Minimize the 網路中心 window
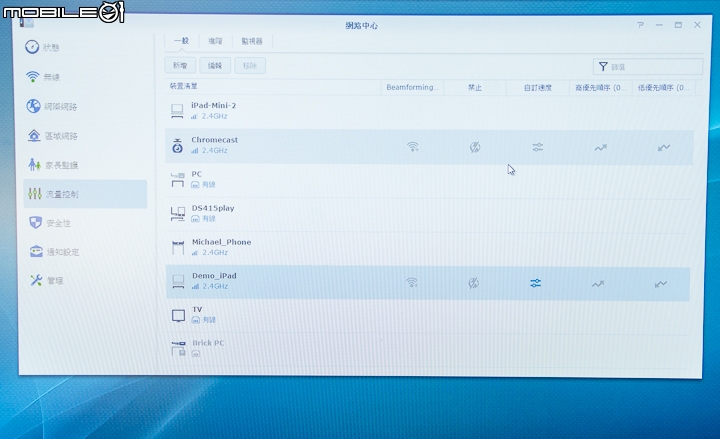 coord(659,25)
